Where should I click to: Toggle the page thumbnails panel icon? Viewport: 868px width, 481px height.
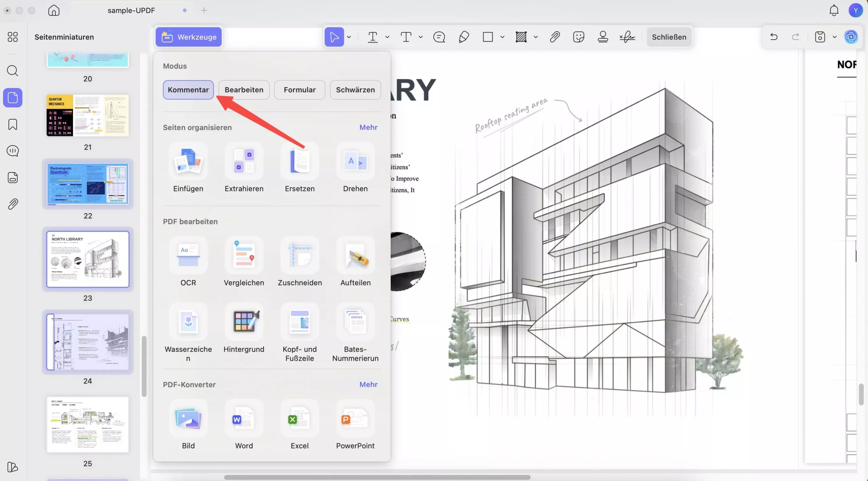pyautogui.click(x=13, y=98)
